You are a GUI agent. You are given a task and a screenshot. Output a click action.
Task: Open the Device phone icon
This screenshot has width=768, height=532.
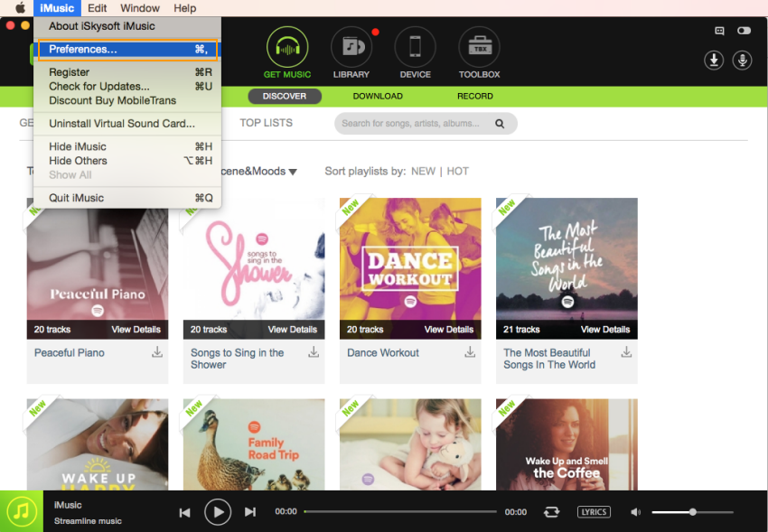click(x=415, y=47)
